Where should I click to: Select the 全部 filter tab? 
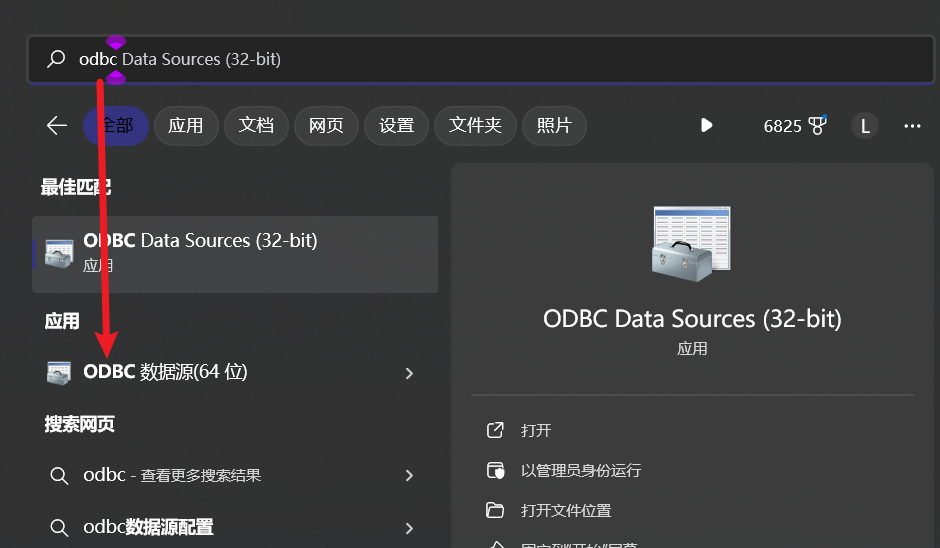click(116, 125)
